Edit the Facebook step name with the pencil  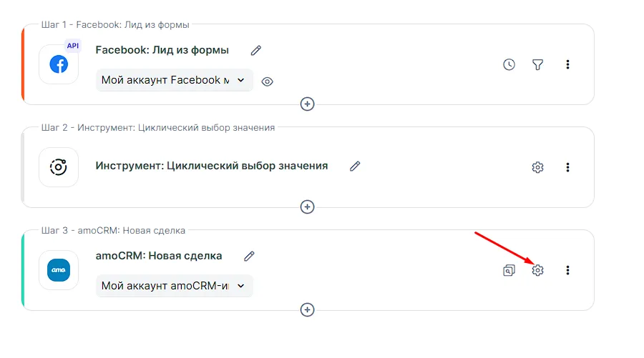point(256,50)
